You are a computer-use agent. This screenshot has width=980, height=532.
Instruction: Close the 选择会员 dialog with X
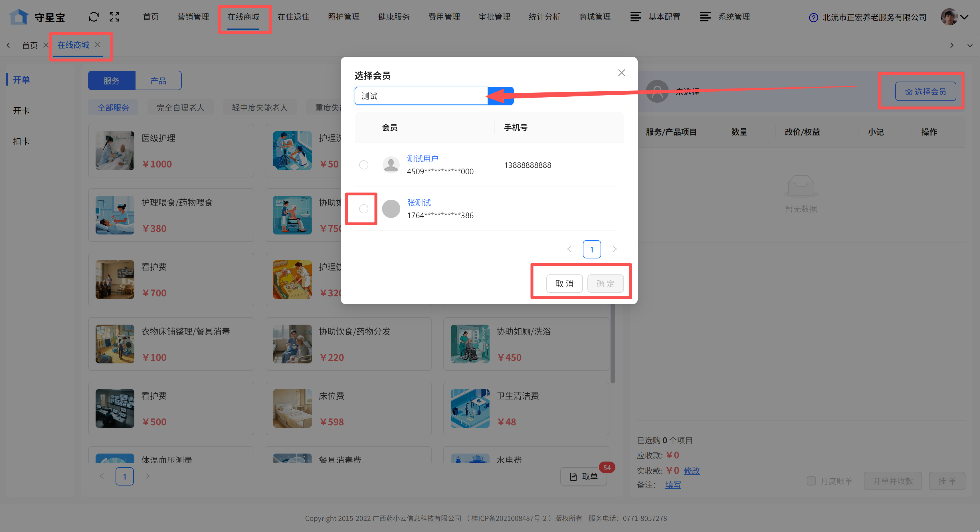click(621, 73)
